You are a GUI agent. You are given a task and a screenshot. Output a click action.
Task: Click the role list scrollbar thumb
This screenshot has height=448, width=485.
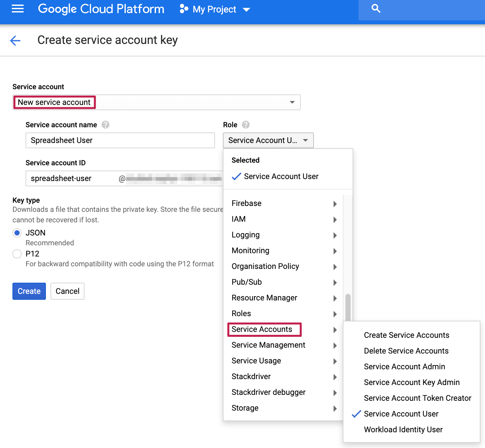click(x=348, y=307)
